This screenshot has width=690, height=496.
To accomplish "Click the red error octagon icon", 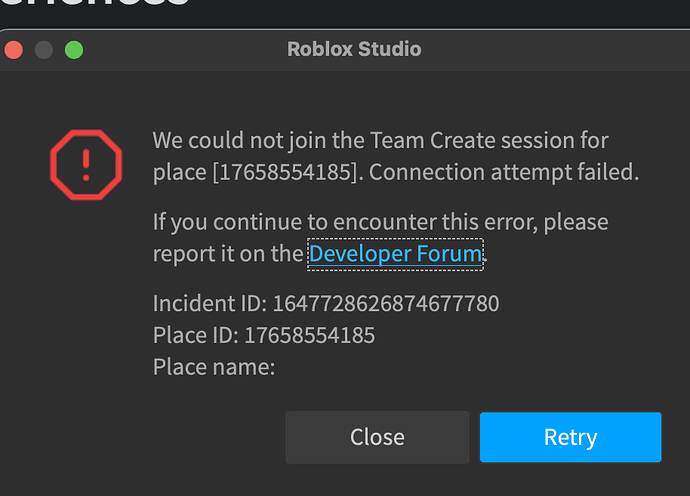I will [85, 164].
